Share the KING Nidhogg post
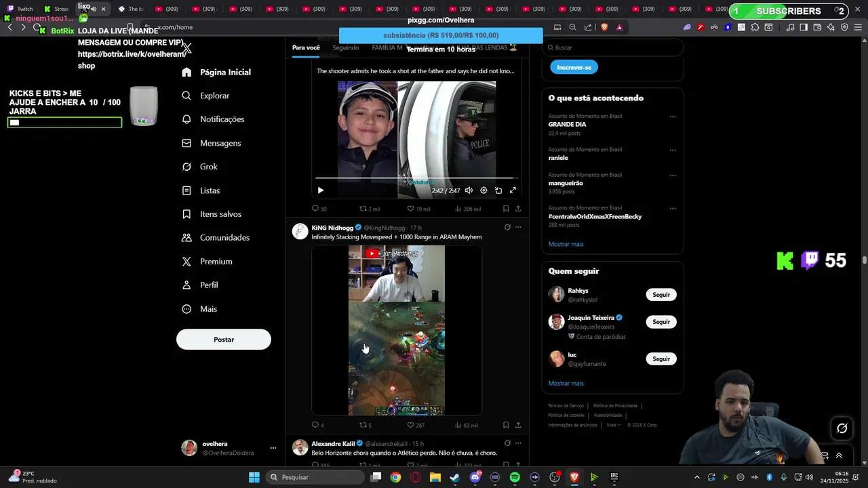 click(x=518, y=425)
